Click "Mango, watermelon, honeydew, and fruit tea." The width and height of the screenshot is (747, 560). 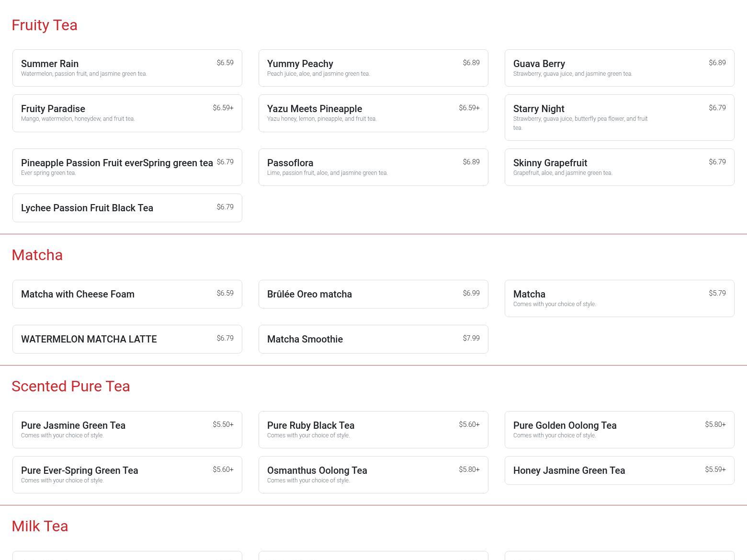78,119
